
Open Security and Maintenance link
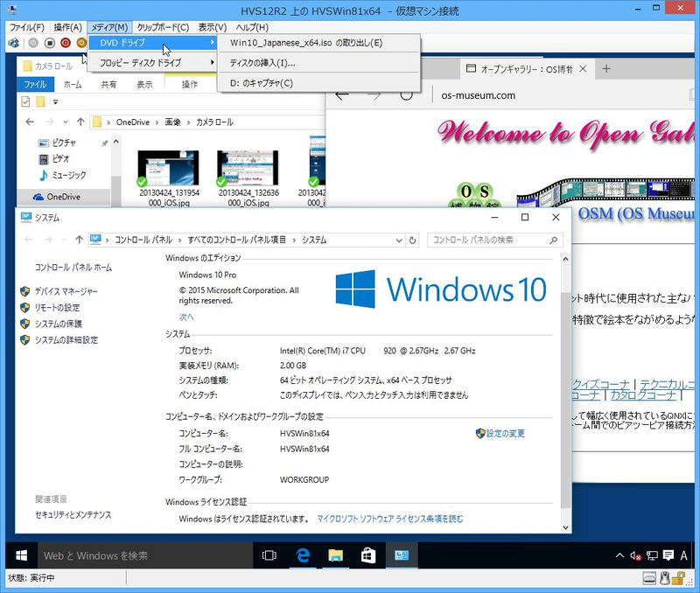[x=73, y=514]
